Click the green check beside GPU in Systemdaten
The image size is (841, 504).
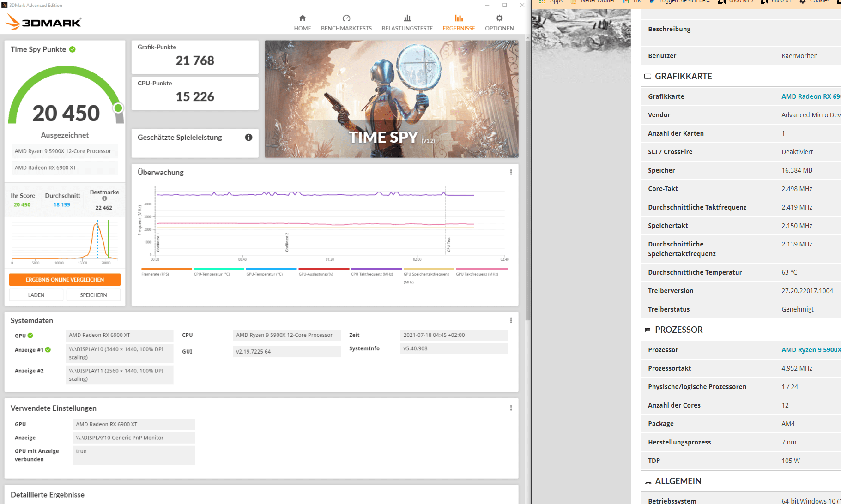pos(30,336)
